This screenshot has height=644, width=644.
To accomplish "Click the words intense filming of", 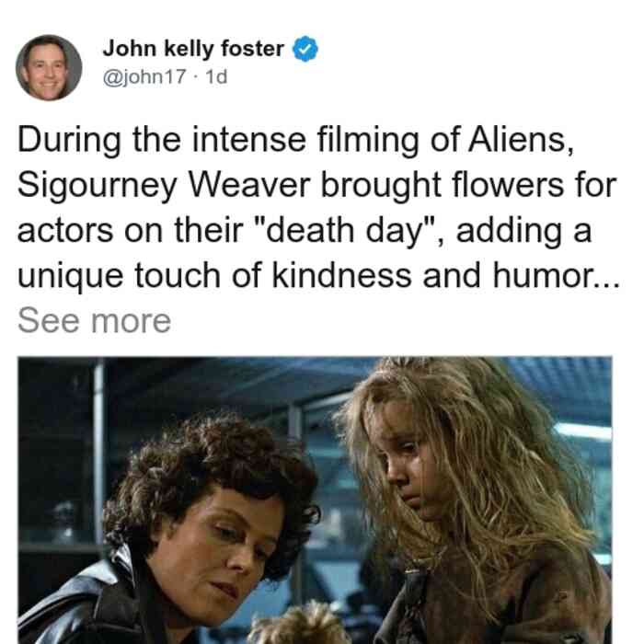I will [326, 141].
